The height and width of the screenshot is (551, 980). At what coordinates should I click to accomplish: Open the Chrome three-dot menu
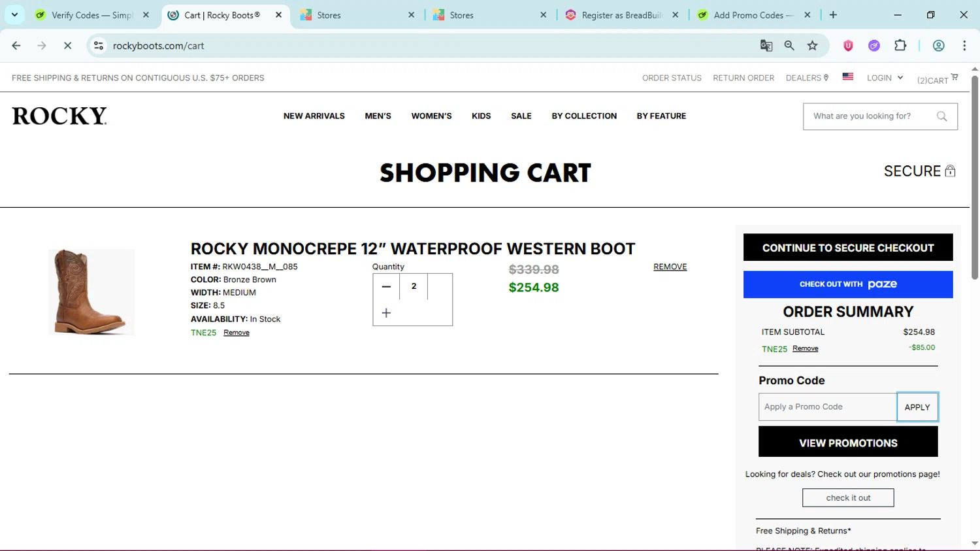(x=964, y=46)
